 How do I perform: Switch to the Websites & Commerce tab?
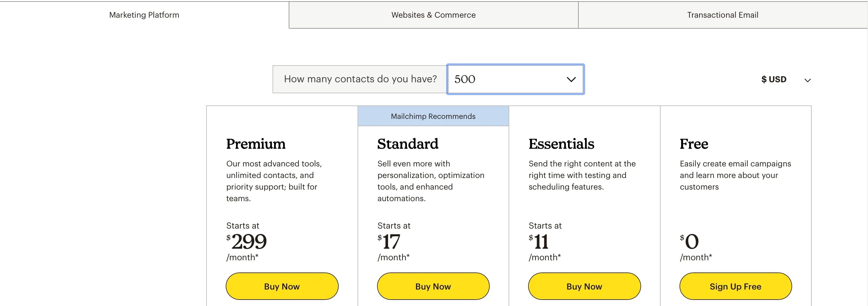pos(433,15)
